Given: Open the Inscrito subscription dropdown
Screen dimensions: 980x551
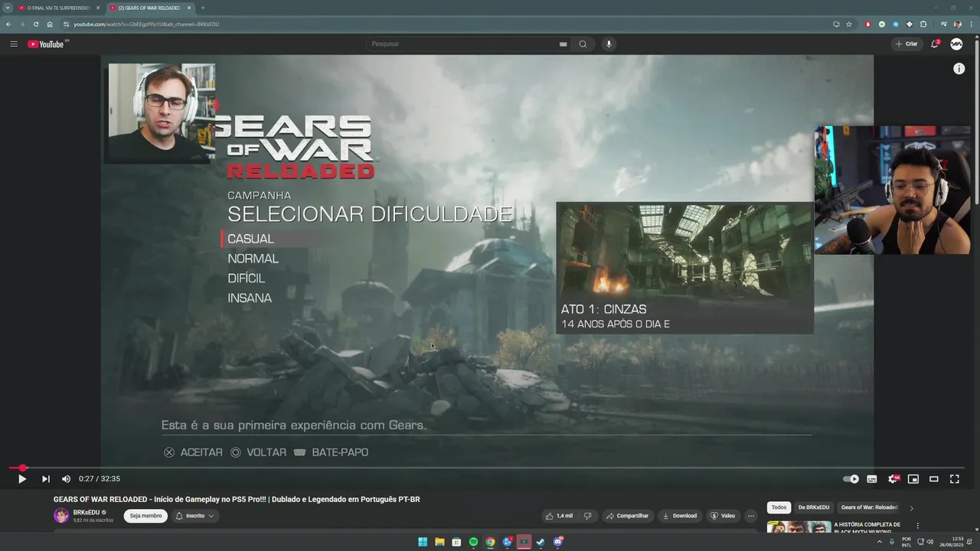Looking at the screenshot, I should [x=195, y=516].
